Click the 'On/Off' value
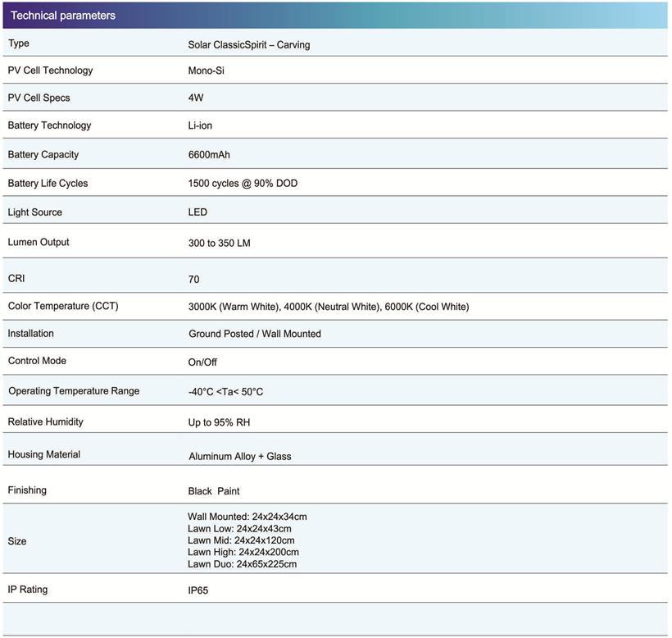 [202, 362]
